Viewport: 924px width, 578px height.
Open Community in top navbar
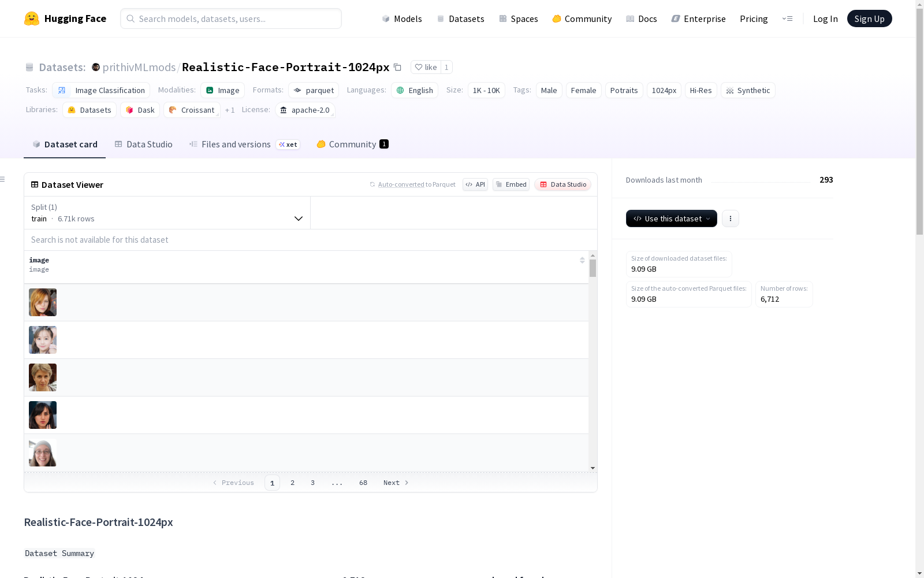pyautogui.click(x=582, y=18)
